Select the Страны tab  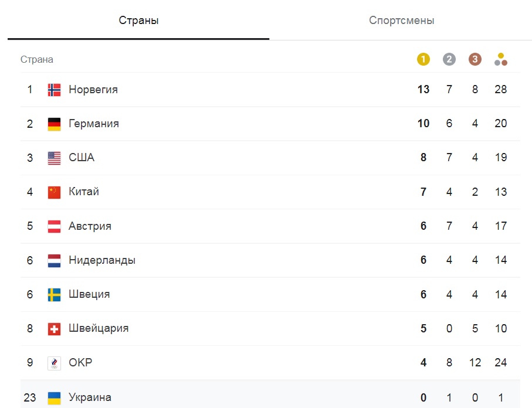[x=138, y=19]
